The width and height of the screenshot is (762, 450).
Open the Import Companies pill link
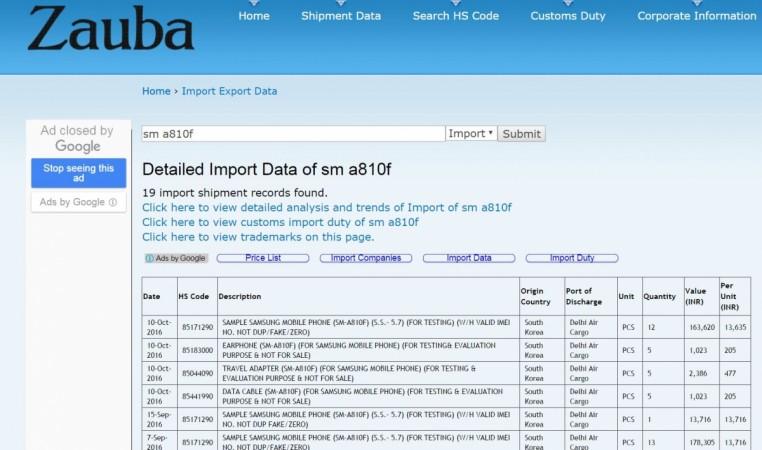point(366,258)
